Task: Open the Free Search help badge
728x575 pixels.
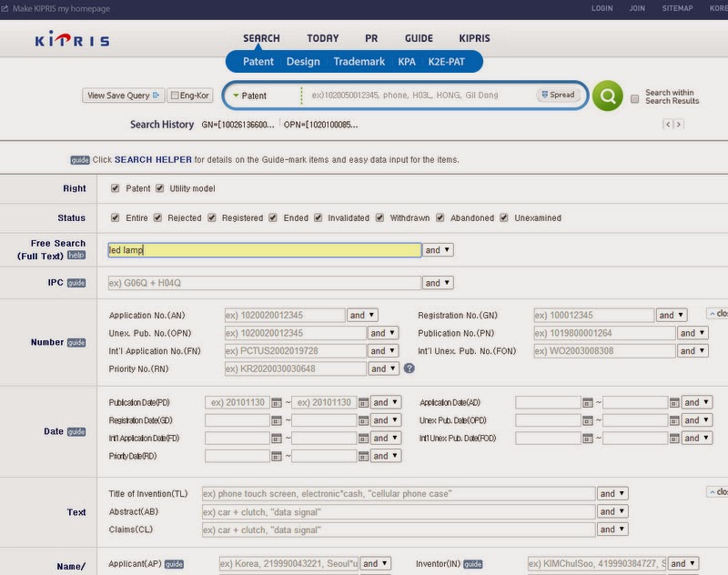Action: pyautogui.click(x=76, y=256)
